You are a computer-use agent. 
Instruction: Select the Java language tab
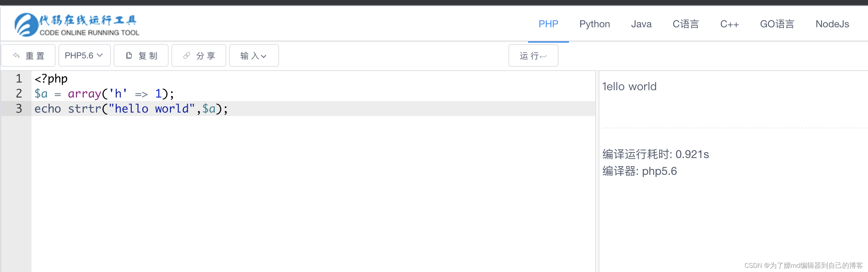[x=641, y=24]
